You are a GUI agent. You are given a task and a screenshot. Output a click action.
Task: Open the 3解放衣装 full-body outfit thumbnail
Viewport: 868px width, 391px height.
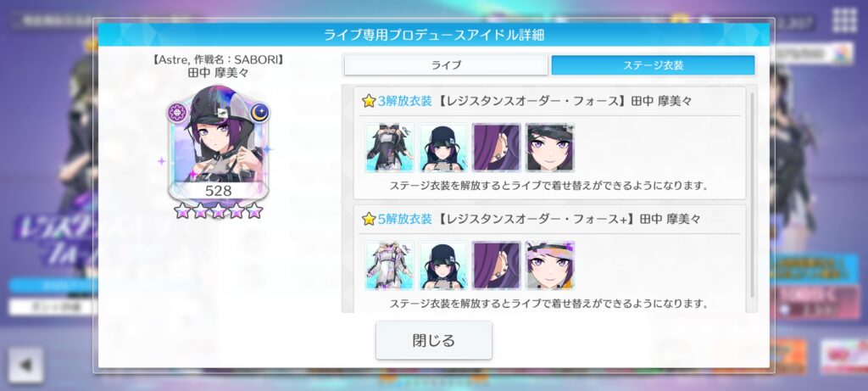(389, 148)
